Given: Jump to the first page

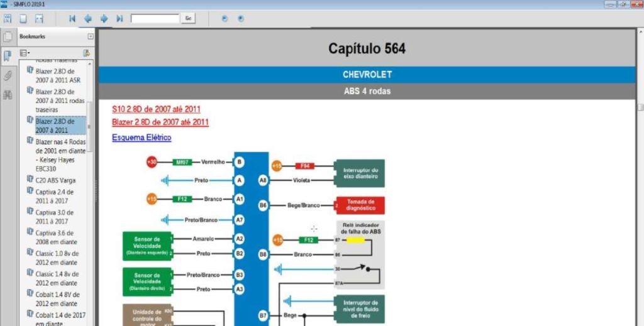Looking at the screenshot, I should point(72,18).
